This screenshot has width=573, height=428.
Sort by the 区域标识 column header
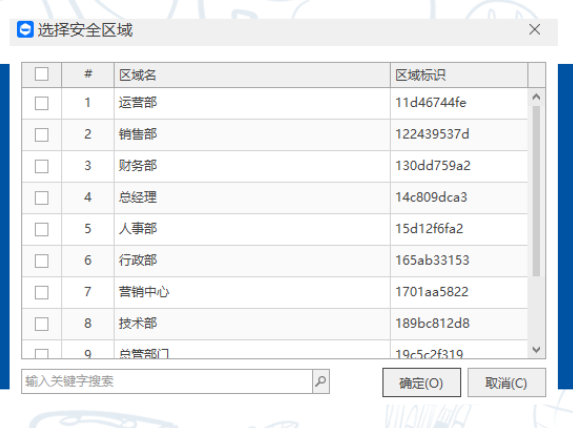tap(459, 75)
